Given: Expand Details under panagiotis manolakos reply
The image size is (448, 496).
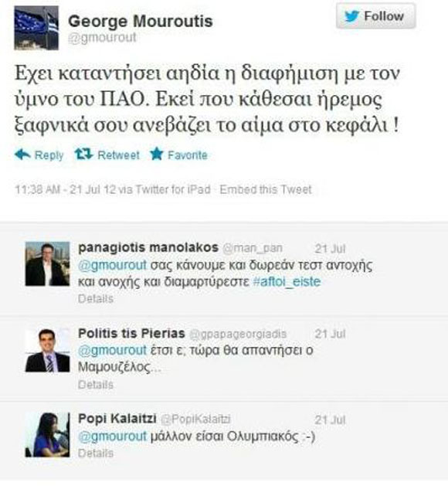Looking at the screenshot, I should (x=96, y=299).
